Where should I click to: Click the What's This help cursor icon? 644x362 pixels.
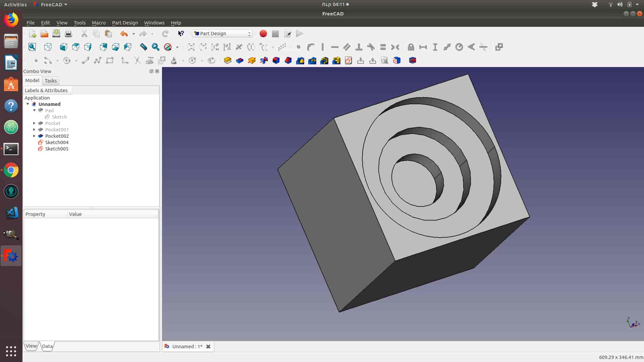pyautogui.click(x=181, y=34)
